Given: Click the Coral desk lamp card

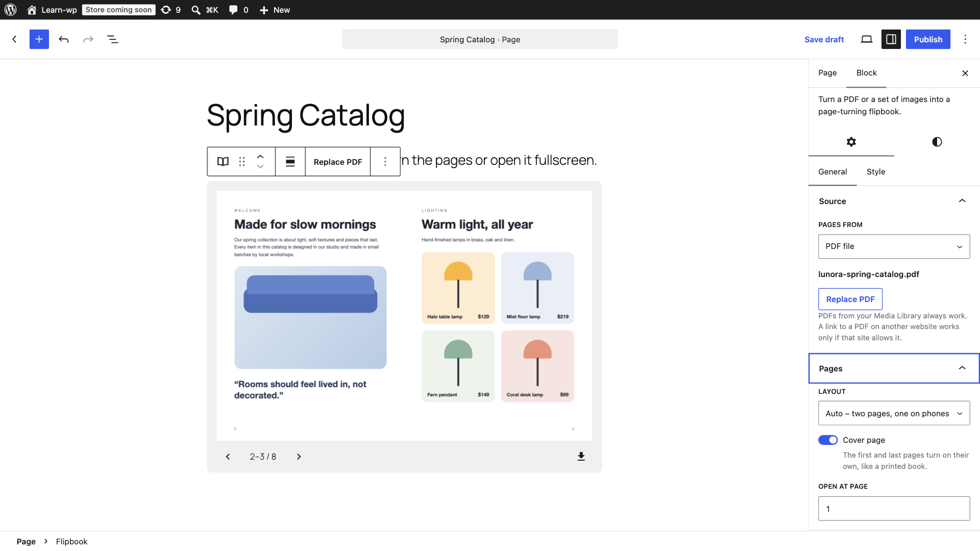Looking at the screenshot, I should click(537, 366).
